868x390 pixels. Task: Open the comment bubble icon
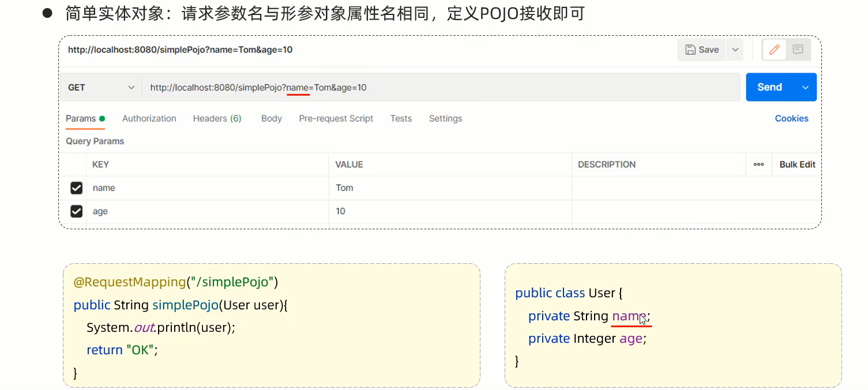798,50
